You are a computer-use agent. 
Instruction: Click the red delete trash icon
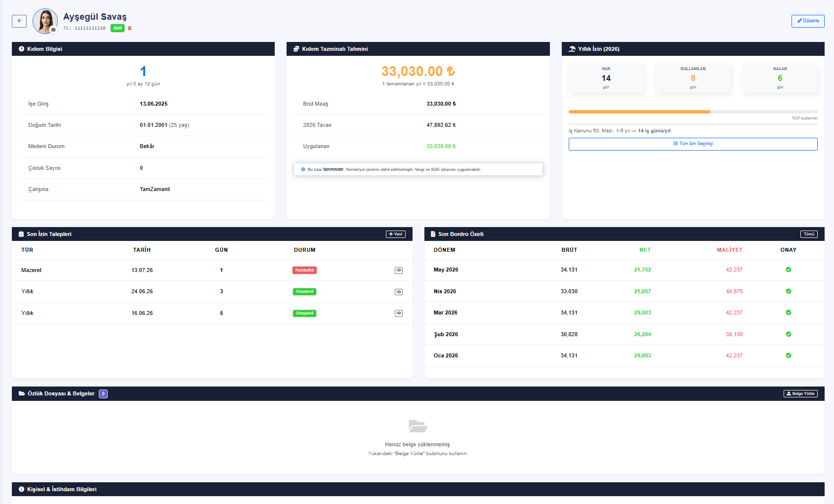pos(129,28)
